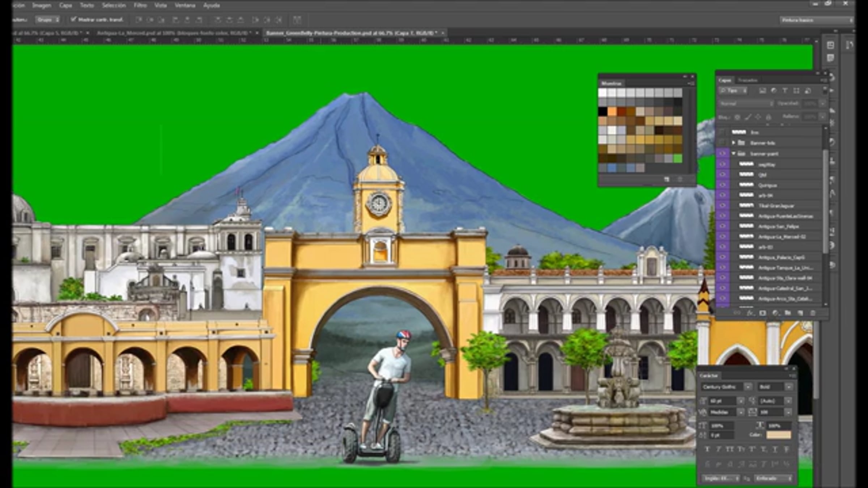The width and height of the screenshot is (868, 488).
Task: Hide the Tikal-GranJaguar layer
Action: (723, 205)
